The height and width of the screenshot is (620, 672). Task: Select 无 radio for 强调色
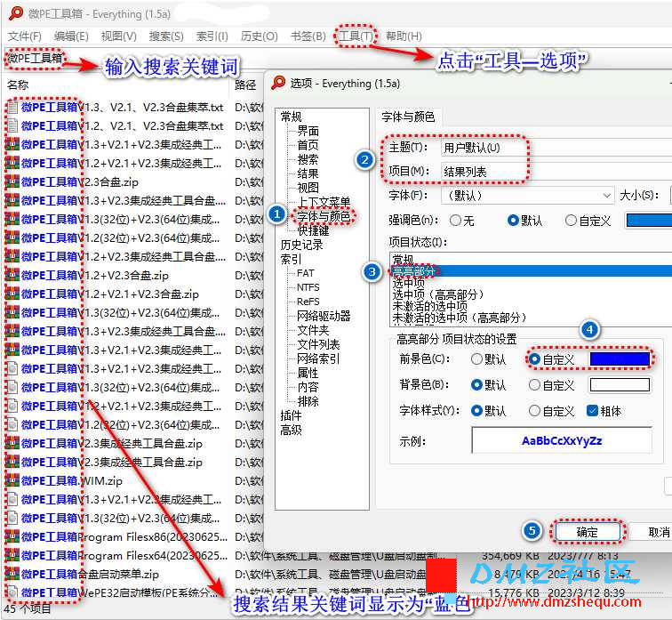(456, 221)
